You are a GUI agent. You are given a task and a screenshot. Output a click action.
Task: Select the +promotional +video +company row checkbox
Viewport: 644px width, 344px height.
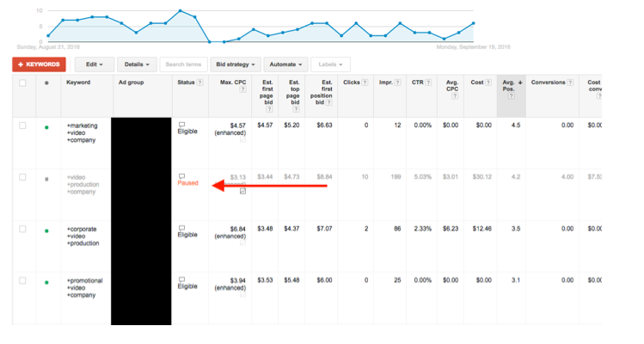[23, 280]
